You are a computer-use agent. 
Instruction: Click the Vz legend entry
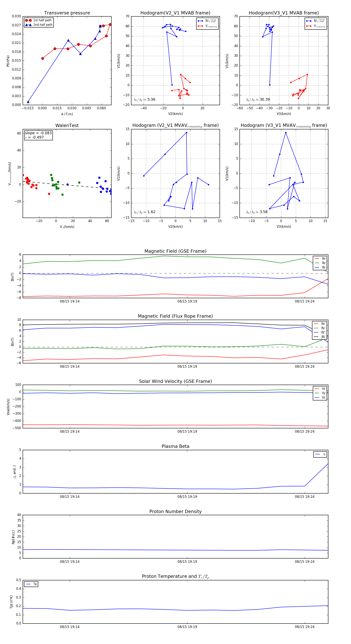tap(320, 398)
